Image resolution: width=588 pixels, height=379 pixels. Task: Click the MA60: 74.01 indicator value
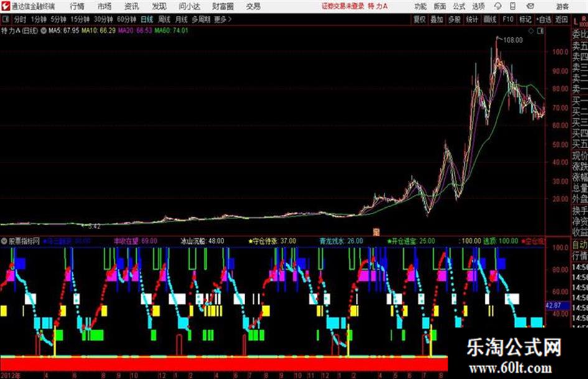pos(171,30)
